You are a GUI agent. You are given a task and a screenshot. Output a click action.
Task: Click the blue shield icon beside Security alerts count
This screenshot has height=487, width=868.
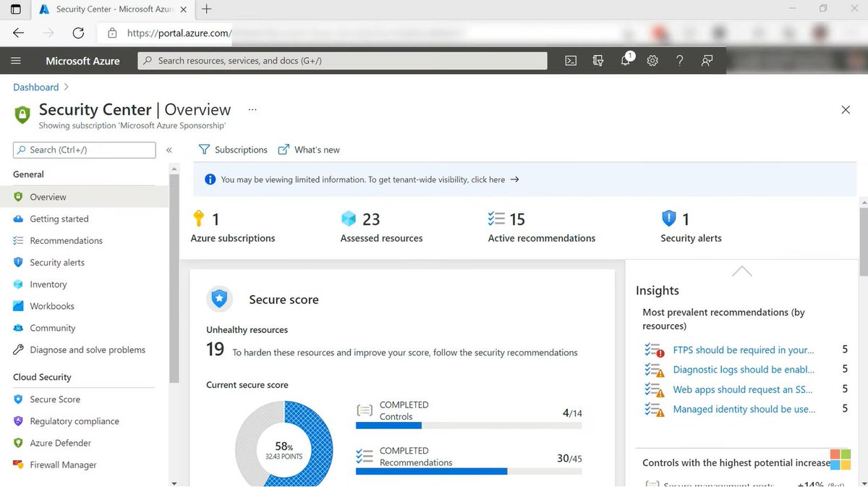click(669, 218)
